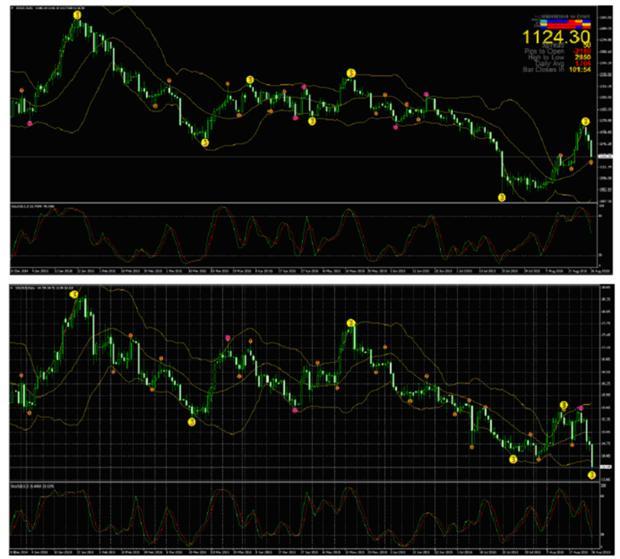620x559 pixels.
Task: Click the Bar Closes in countdown label
Action: pyautogui.click(x=544, y=70)
